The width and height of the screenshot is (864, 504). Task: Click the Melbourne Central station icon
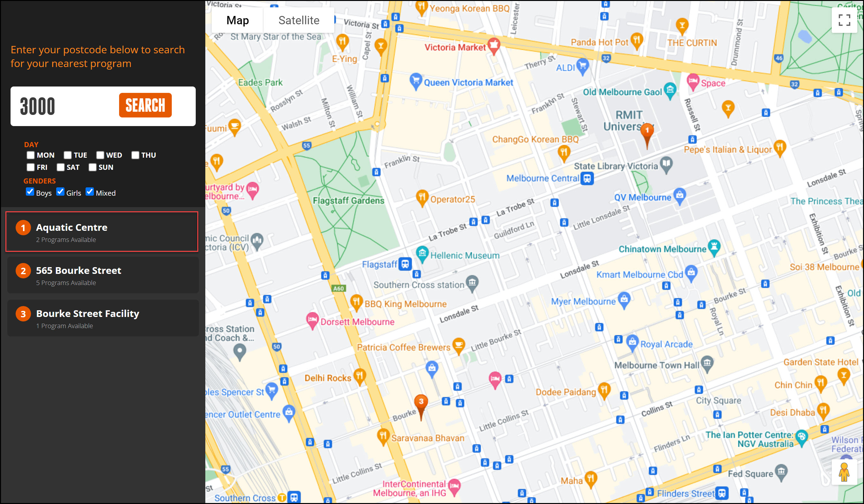587,178
